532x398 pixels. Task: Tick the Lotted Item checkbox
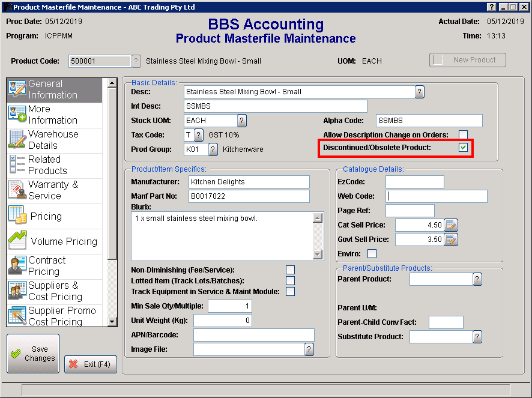pyautogui.click(x=290, y=280)
